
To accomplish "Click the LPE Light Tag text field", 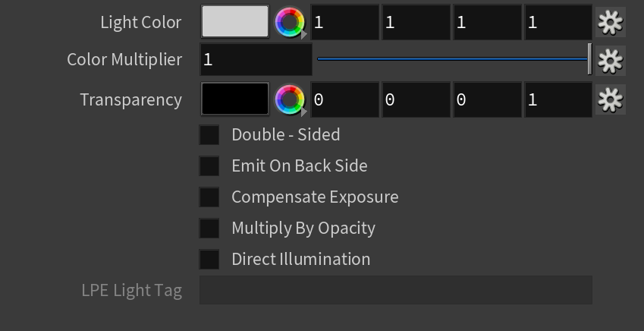I will (396, 290).
